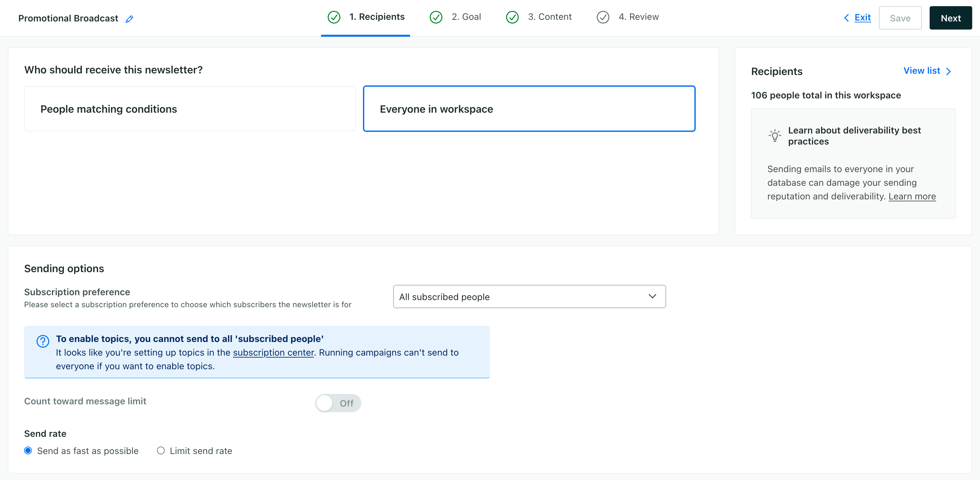Click the question mark icon in topics notice
Viewport: 980px width, 480px height.
(43, 341)
